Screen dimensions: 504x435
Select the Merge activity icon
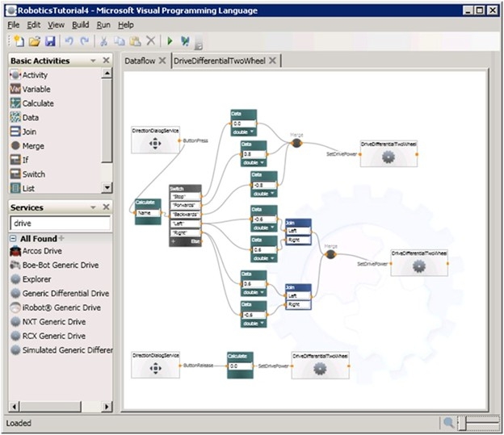click(15, 145)
